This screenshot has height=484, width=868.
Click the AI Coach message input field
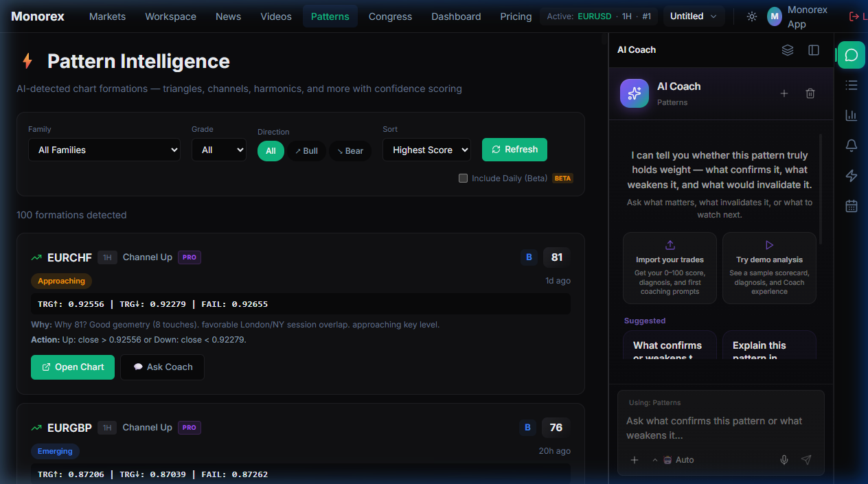[720, 428]
